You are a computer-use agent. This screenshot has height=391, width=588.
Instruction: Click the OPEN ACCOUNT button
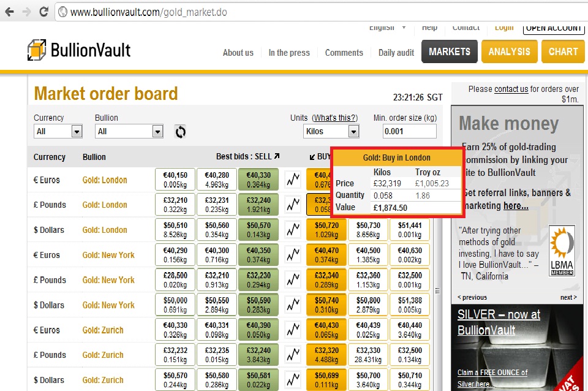[x=554, y=29]
